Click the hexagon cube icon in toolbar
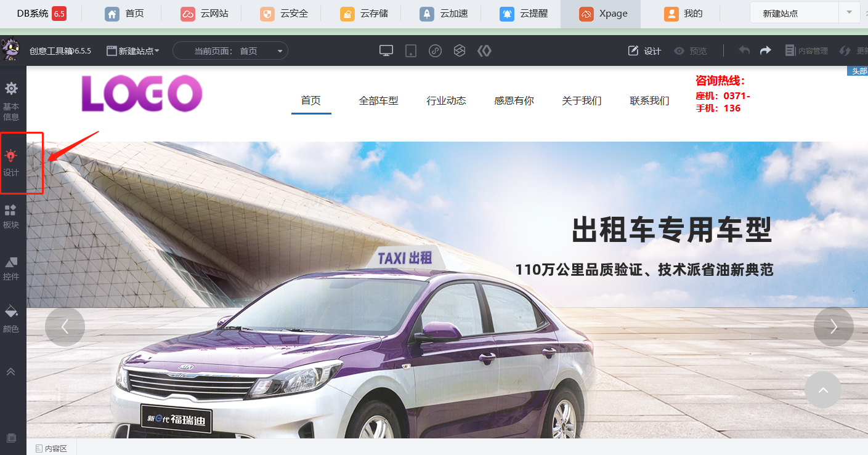The width and height of the screenshot is (868, 455). 460,51
